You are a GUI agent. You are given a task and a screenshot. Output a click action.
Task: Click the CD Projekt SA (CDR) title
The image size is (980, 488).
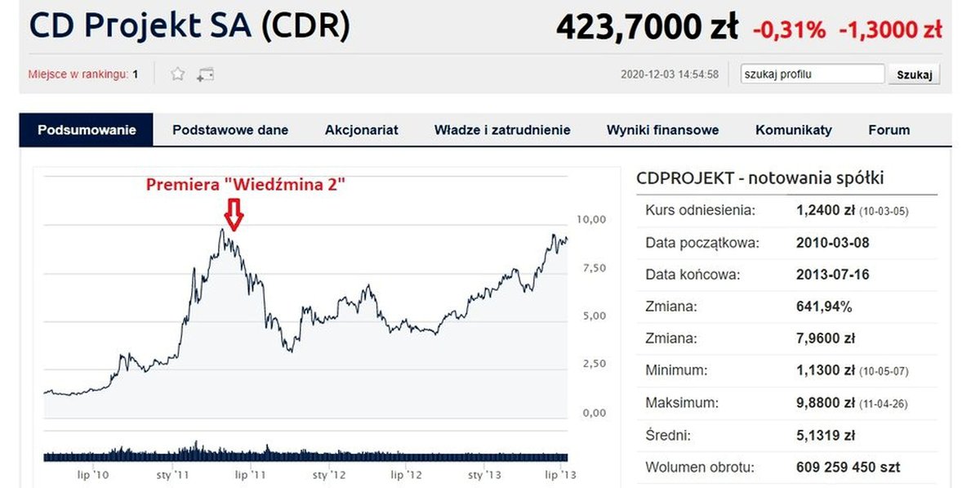[x=189, y=27]
